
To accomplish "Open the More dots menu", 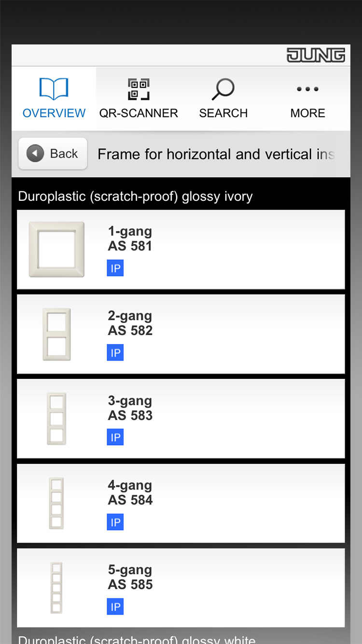I will click(x=307, y=89).
